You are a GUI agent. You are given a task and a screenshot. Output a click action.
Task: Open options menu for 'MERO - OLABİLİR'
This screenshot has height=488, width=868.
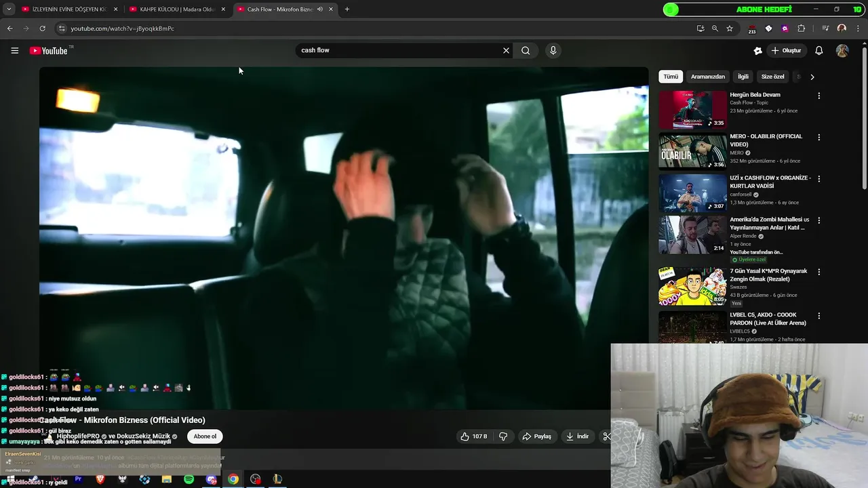(818, 137)
